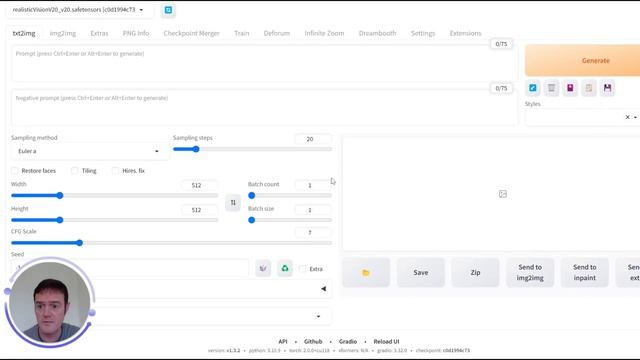Enable Hires. fix checkbox
This screenshot has width=640, height=360.
tap(116, 171)
